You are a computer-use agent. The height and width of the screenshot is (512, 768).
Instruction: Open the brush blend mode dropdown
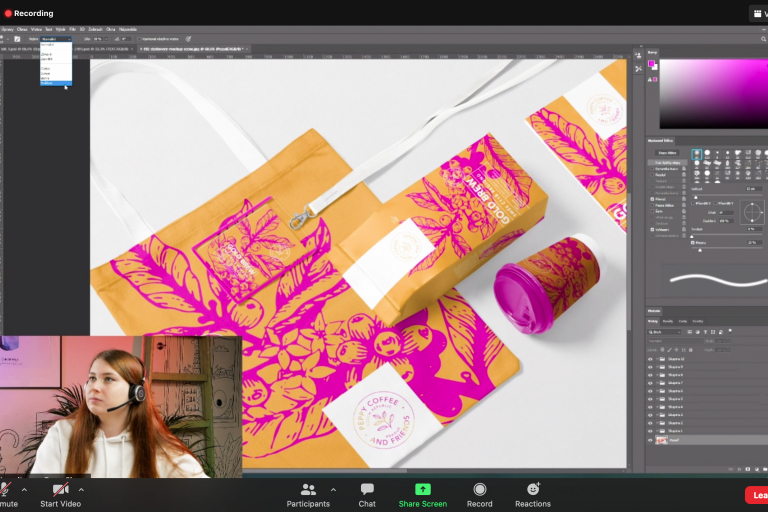(55, 39)
